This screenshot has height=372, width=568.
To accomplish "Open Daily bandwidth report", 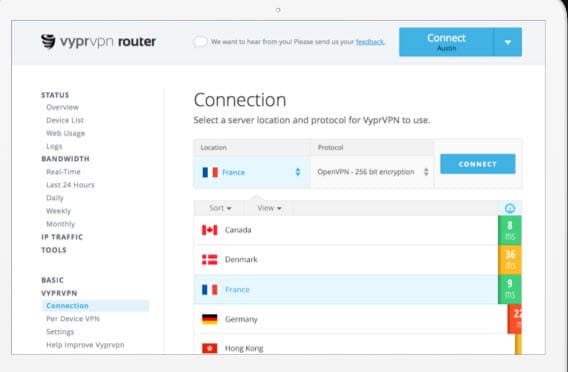I will (x=55, y=198).
